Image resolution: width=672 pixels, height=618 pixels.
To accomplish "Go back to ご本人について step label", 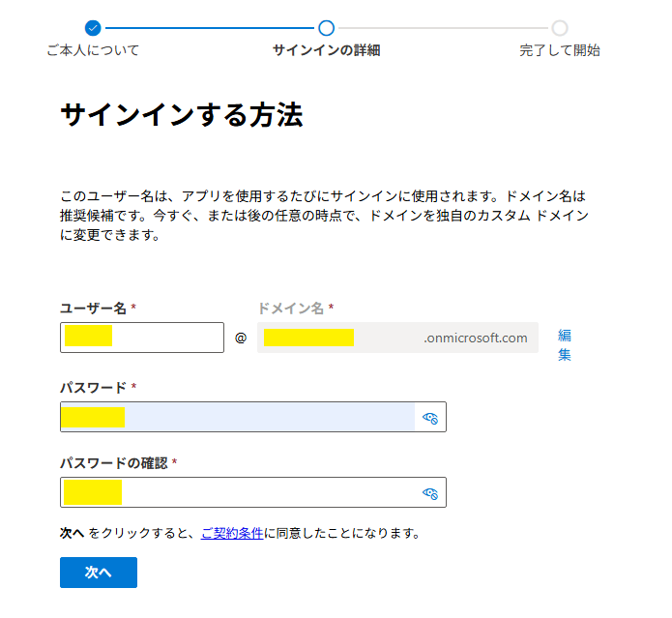I will (93, 50).
